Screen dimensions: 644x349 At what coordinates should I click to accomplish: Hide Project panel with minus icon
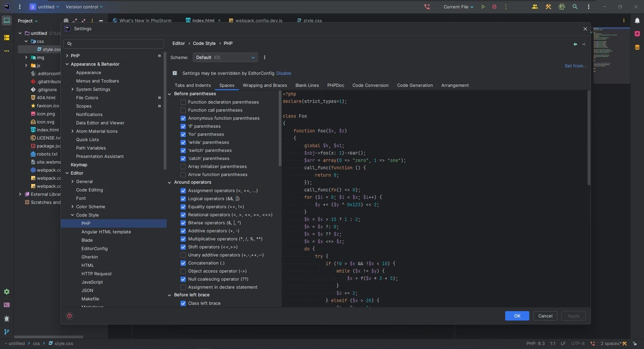click(x=100, y=21)
